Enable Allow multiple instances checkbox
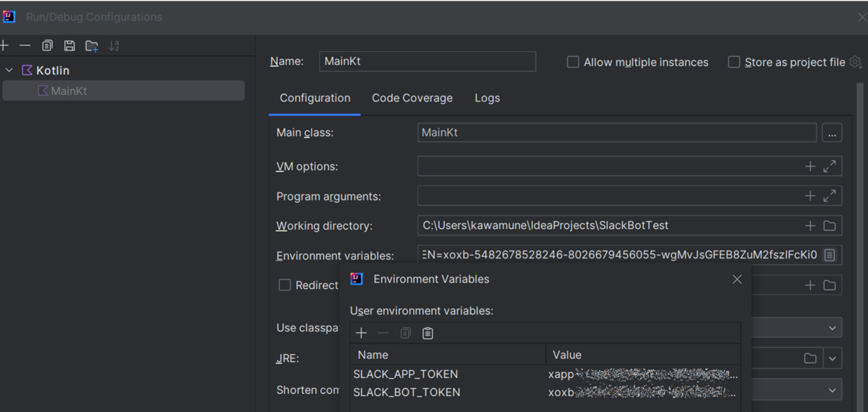This screenshot has height=412, width=868. [573, 62]
